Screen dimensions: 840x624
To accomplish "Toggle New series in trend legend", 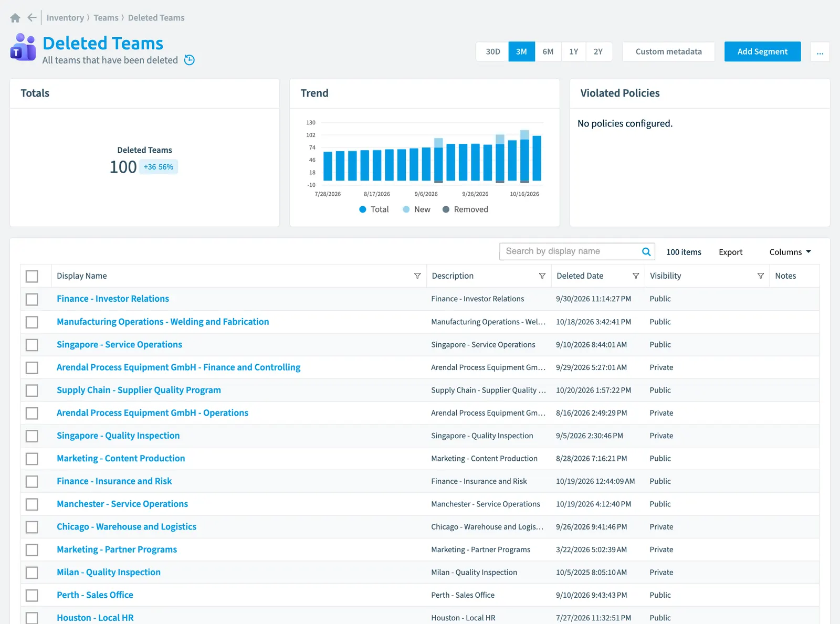I will click(416, 209).
